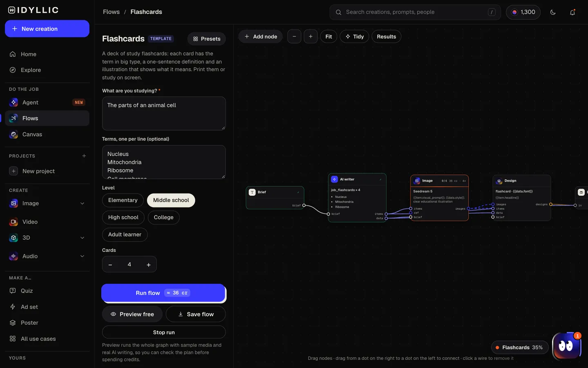Collapse the Brief node chevron
The image size is (588, 368).
(x=298, y=192)
